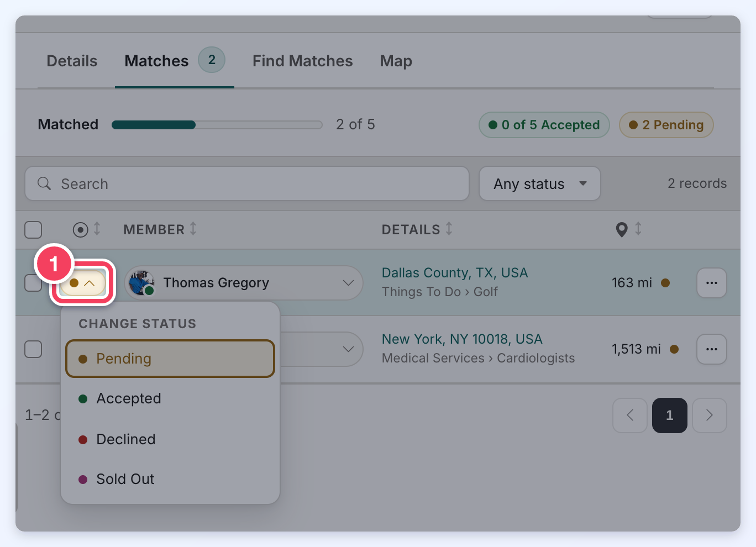Select page 1 in pagination

click(670, 415)
